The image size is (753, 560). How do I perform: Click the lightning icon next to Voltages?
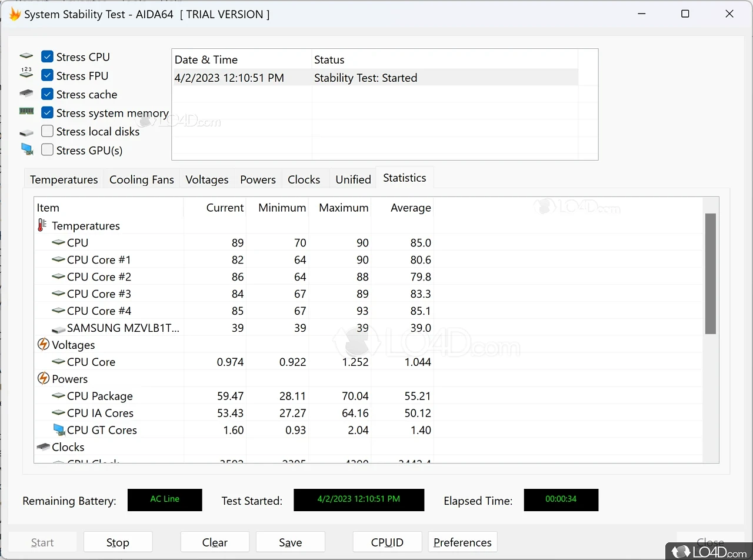43,344
